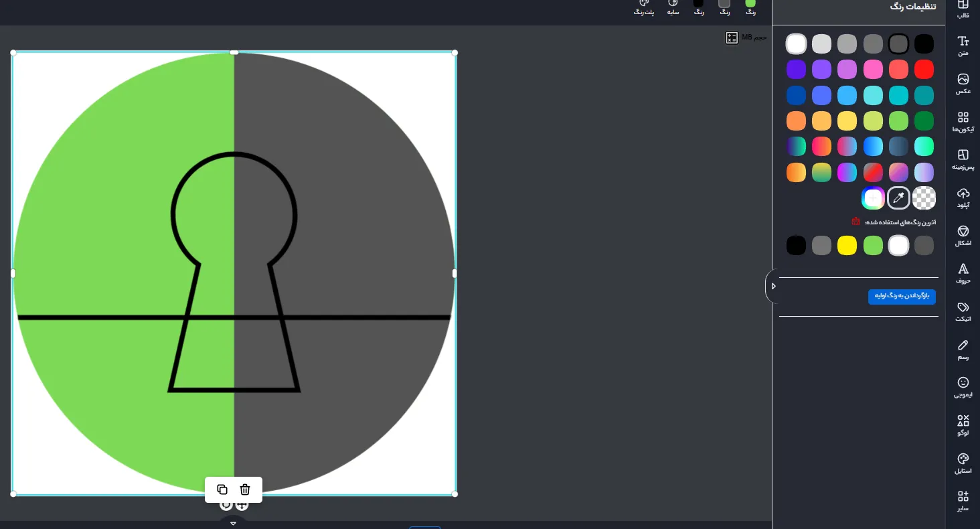The height and width of the screenshot is (529, 980).
Task: Select the رسم (draw) pencil tool
Action: click(x=963, y=349)
